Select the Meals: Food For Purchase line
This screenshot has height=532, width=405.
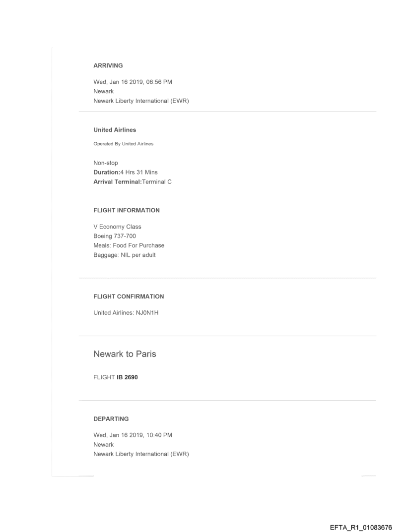pyautogui.click(x=129, y=245)
